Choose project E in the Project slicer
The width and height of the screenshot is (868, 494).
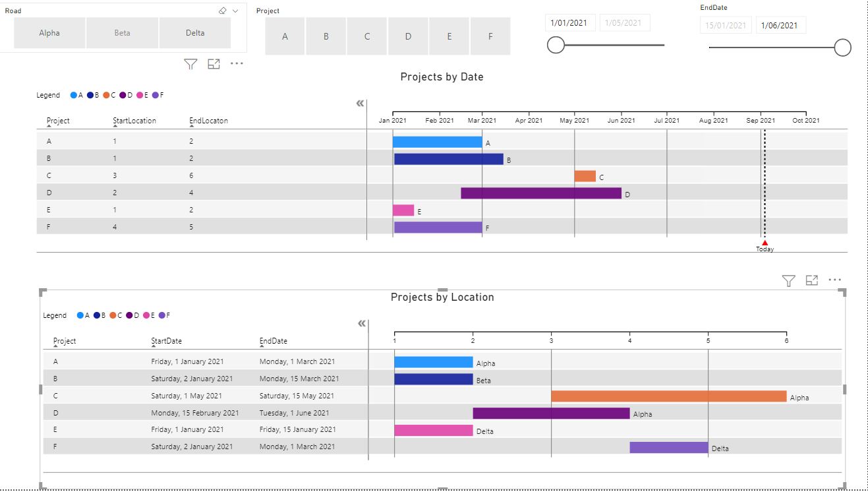point(449,36)
